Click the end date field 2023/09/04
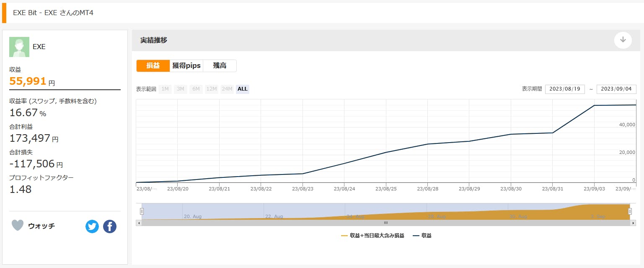This screenshot has width=644, height=268. coord(616,89)
